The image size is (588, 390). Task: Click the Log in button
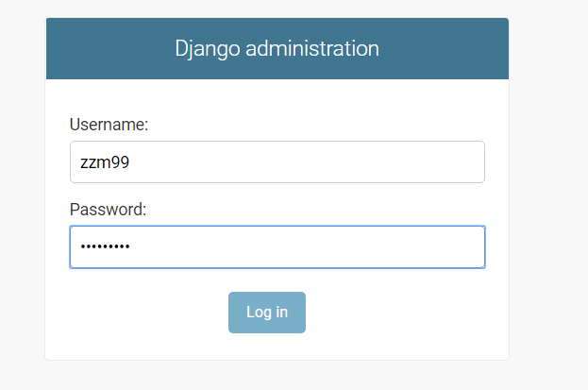(x=267, y=313)
